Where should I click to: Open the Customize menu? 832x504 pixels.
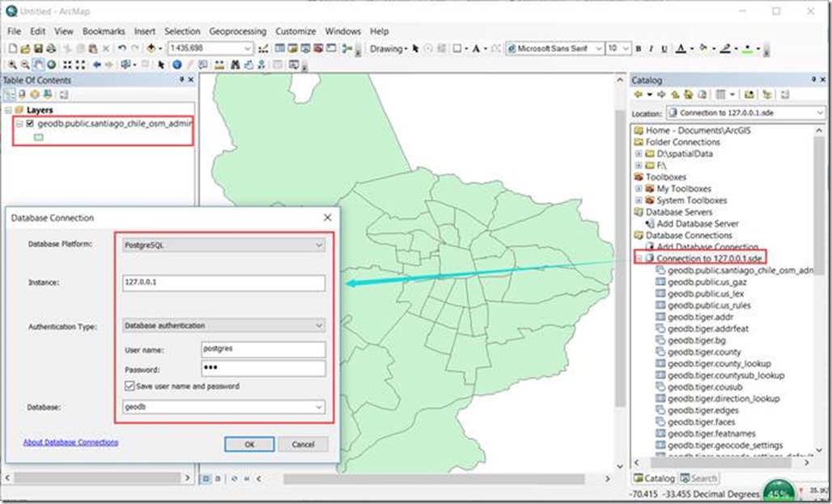pos(295,32)
